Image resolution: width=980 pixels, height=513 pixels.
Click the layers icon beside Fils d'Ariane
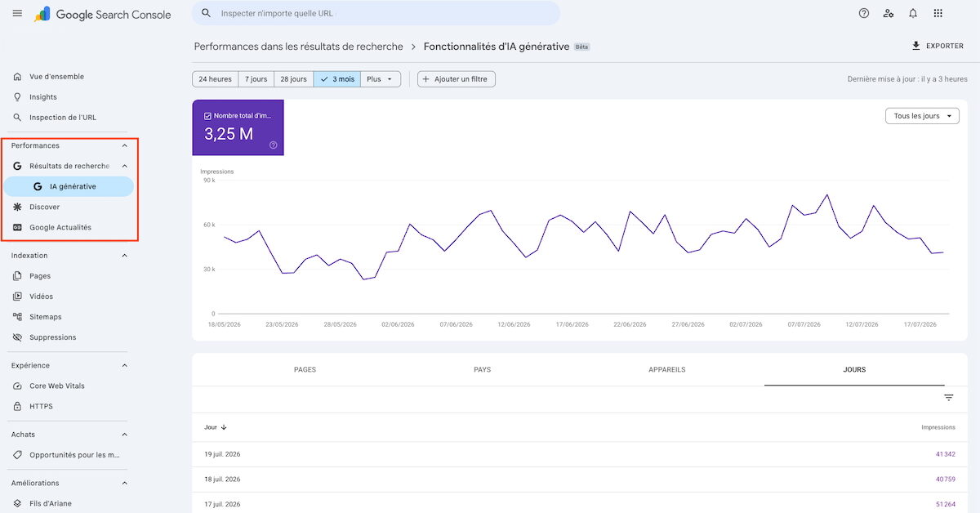tap(17, 503)
